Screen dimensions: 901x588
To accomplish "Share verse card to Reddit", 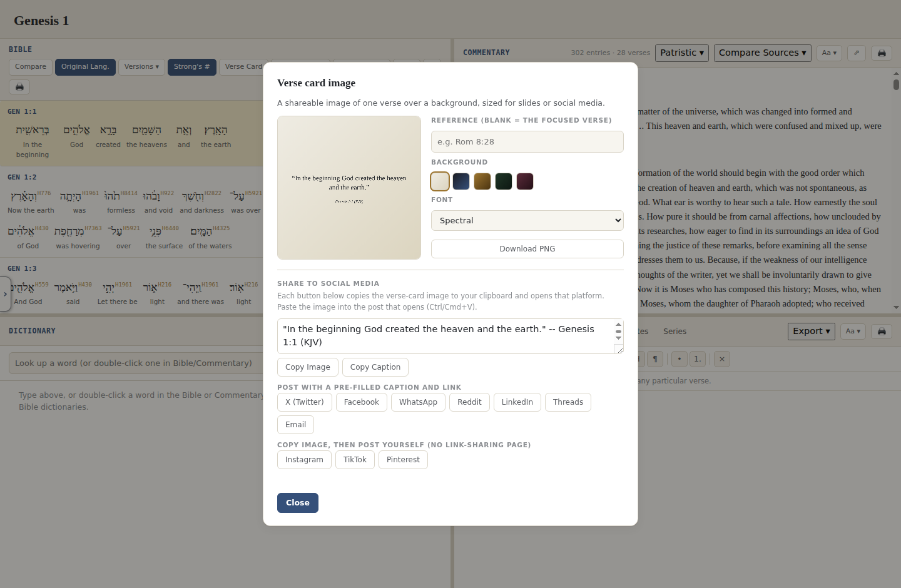I will [x=469, y=402].
